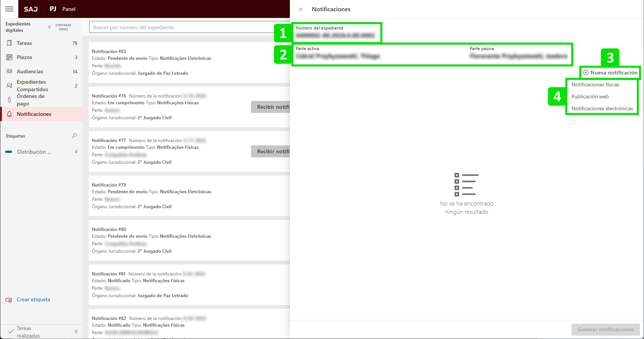Expand the Nueva notificación dropdown

pyautogui.click(x=610, y=73)
